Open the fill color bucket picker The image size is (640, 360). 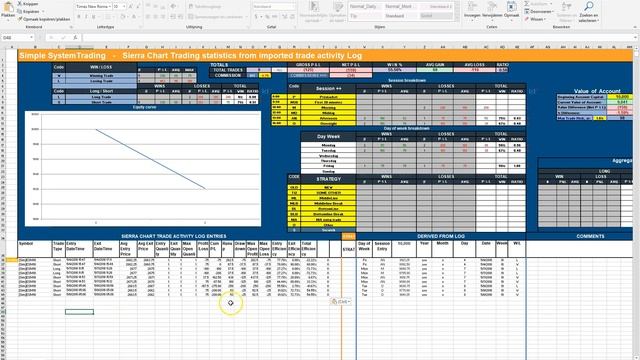123,17
